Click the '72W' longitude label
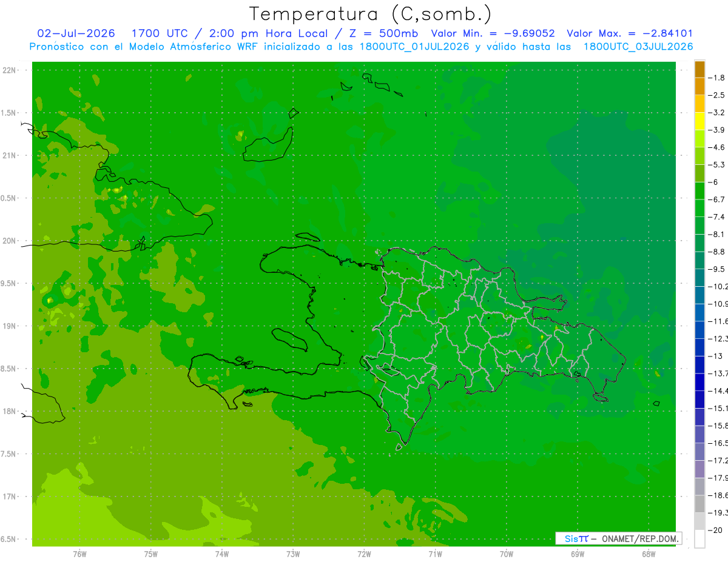Image resolution: width=728 pixels, height=562 pixels. click(364, 554)
